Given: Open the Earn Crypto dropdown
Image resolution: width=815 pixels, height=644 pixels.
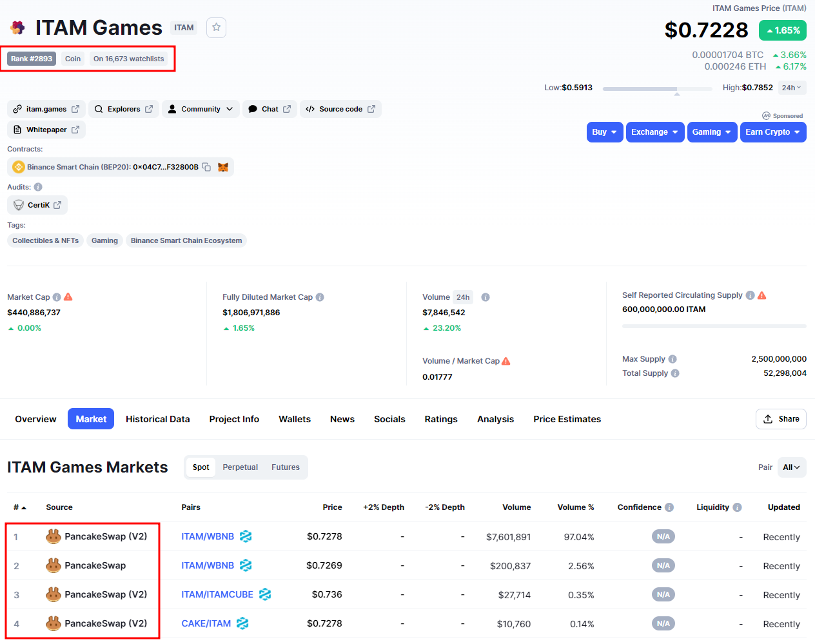Looking at the screenshot, I should click(x=773, y=132).
